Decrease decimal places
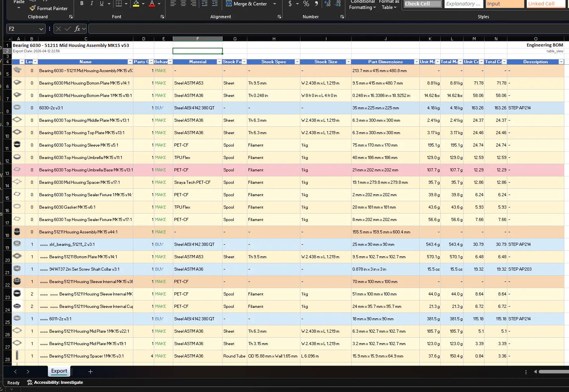 click(x=338, y=3)
